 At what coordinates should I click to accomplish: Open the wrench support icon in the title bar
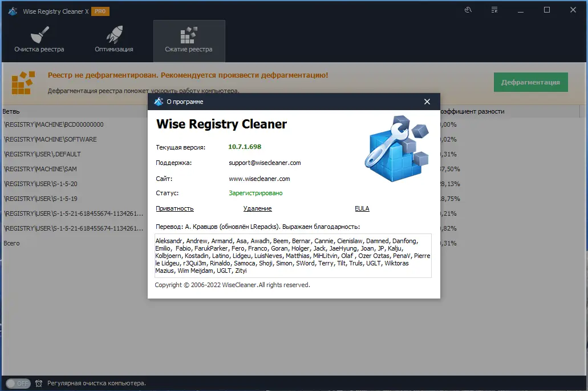468,10
